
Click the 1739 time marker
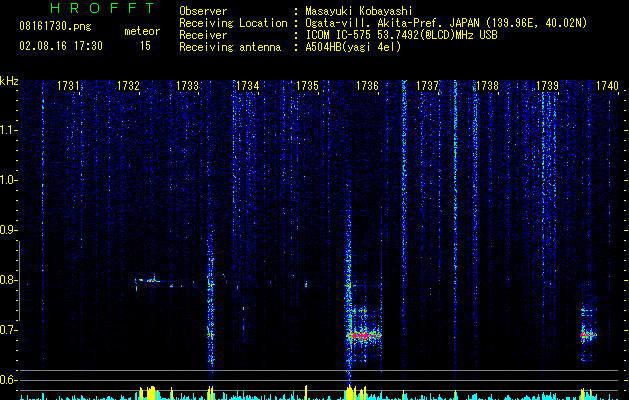coord(547,86)
